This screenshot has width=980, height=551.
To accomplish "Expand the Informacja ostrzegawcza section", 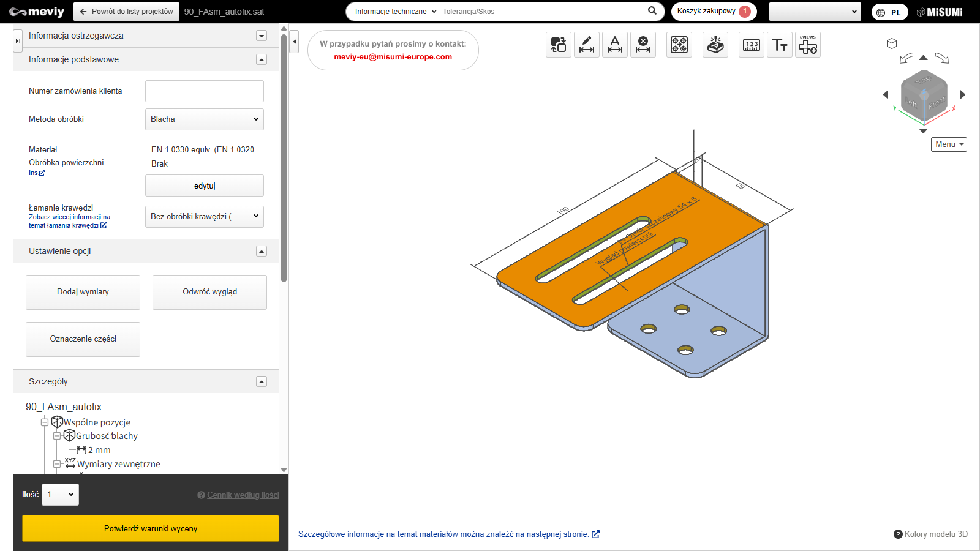I will tap(262, 36).
